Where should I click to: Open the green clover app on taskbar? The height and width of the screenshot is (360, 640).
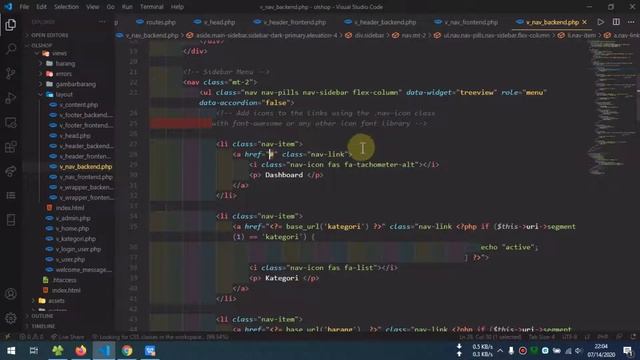click(x=58, y=351)
